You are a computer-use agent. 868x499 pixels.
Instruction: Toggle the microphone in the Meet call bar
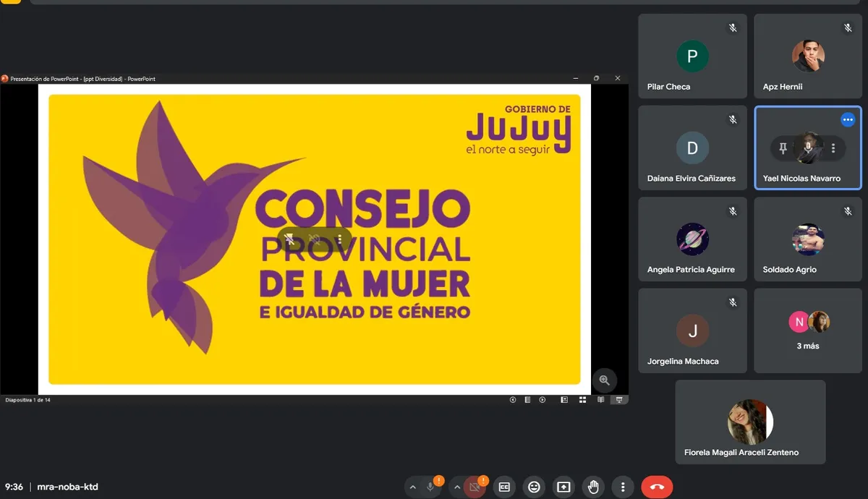(430, 487)
